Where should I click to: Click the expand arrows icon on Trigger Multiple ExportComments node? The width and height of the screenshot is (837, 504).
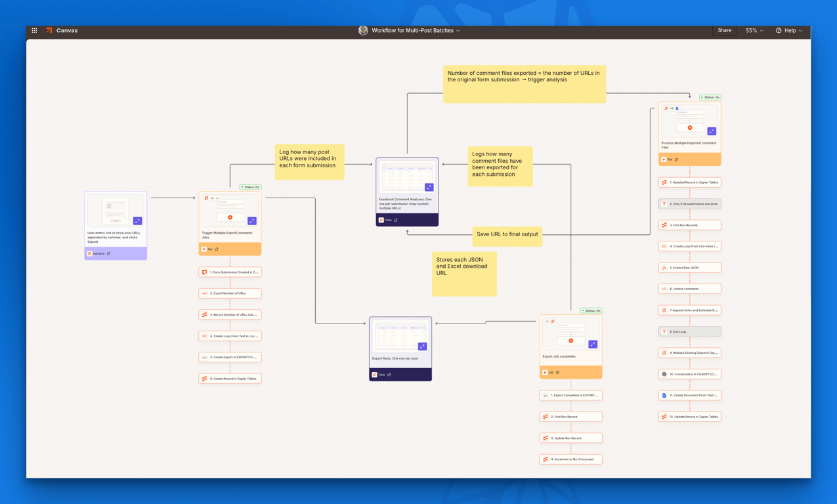[252, 221]
